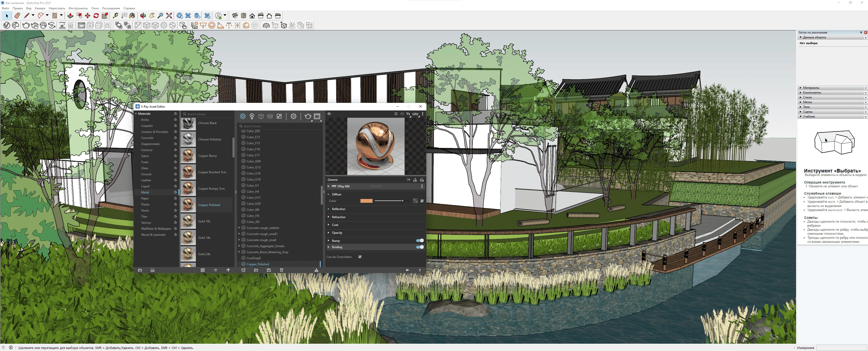Select the Tape Measure tool
868x351 pixels.
[116, 15]
